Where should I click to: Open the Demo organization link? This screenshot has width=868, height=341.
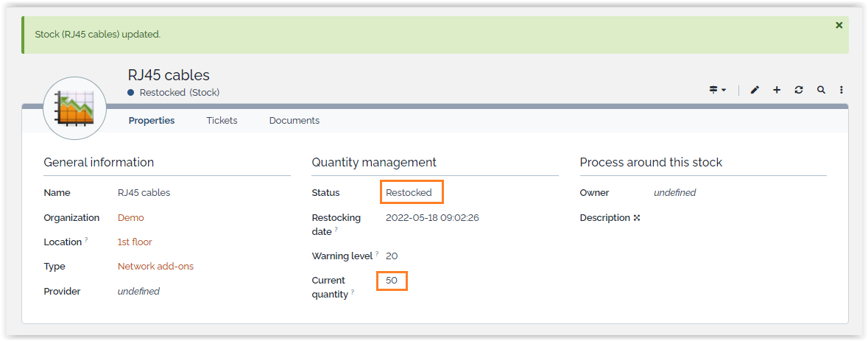pyautogui.click(x=131, y=217)
